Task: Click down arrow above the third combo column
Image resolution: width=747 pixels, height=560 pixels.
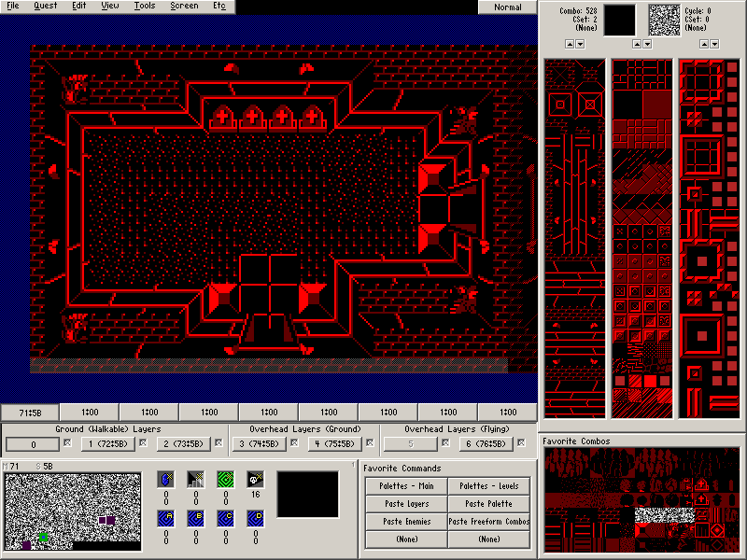Action: coord(714,44)
